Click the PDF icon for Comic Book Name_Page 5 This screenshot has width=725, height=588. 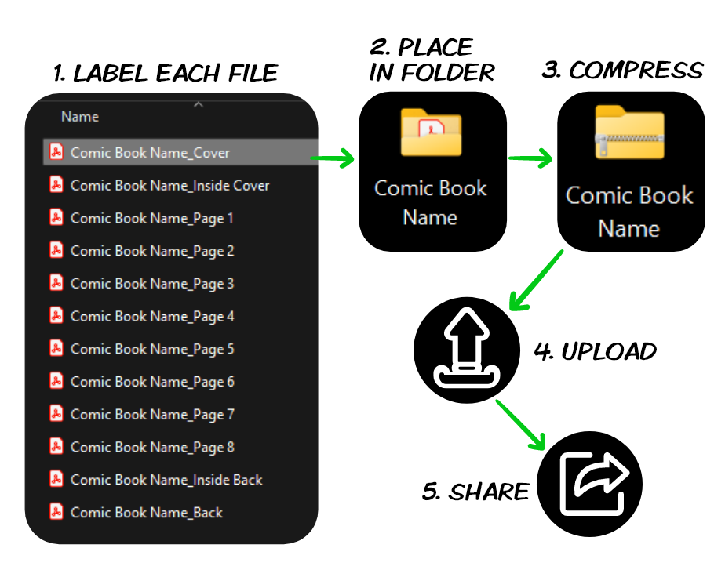[x=56, y=348]
